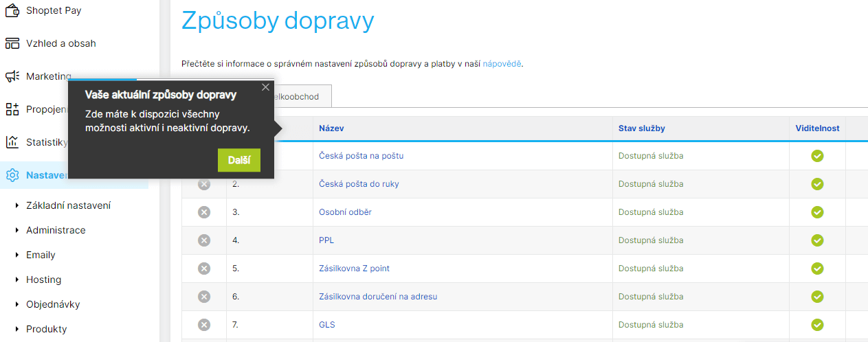Click Dostupná služba status in Osobní odběr row
This screenshot has width=868, height=342.
651,212
